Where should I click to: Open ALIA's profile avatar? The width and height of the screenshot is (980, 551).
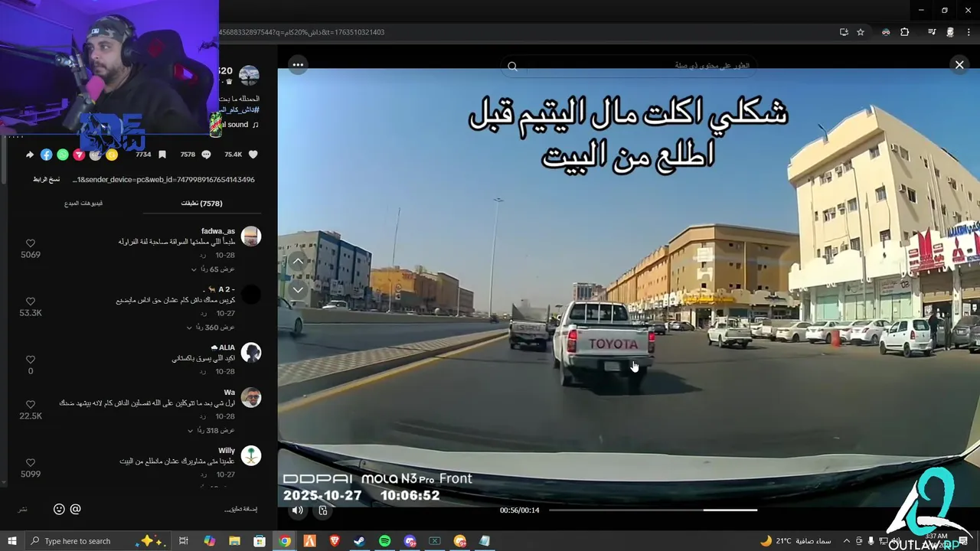[x=251, y=352]
